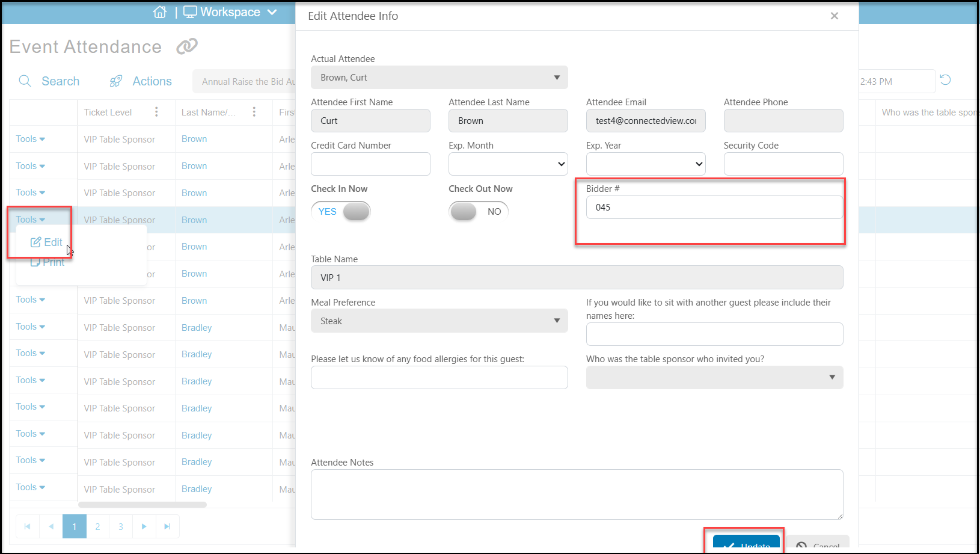Click the Bidder # input field
The width and height of the screenshot is (980, 554).
pos(715,208)
